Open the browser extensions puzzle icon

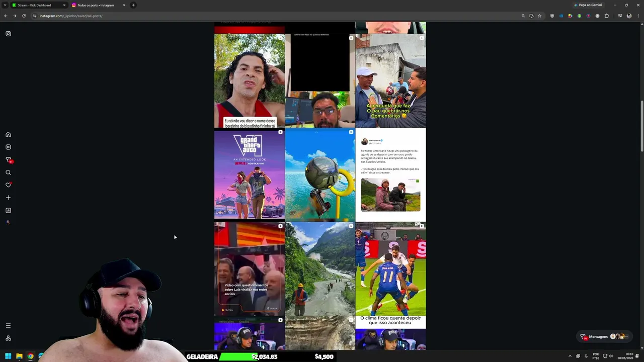[x=606, y=16]
